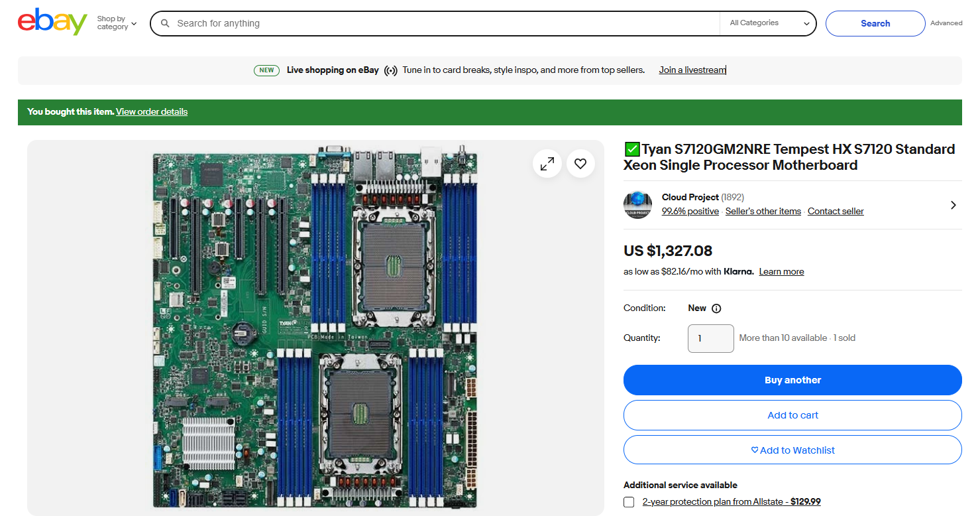Open Seller's other items
Image resolution: width=980 pixels, height=516 pixels.
[x=763, y=211]
